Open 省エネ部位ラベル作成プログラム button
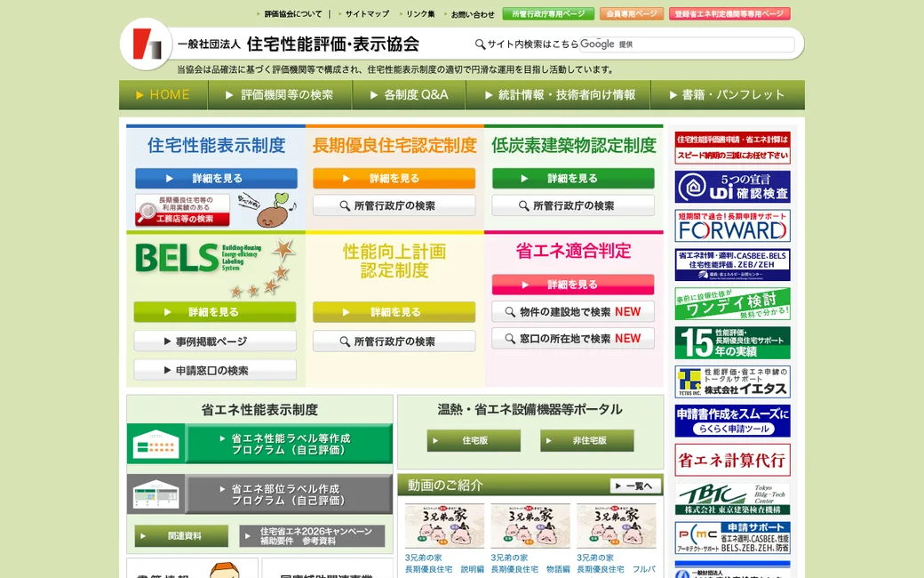924x578 pixels. pyautogui.click(x=290, y=494)
